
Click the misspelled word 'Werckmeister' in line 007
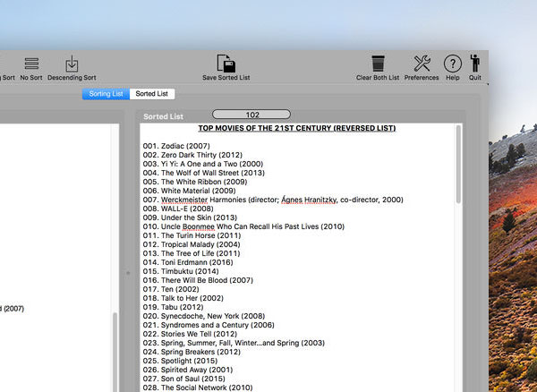click(184, 200)
